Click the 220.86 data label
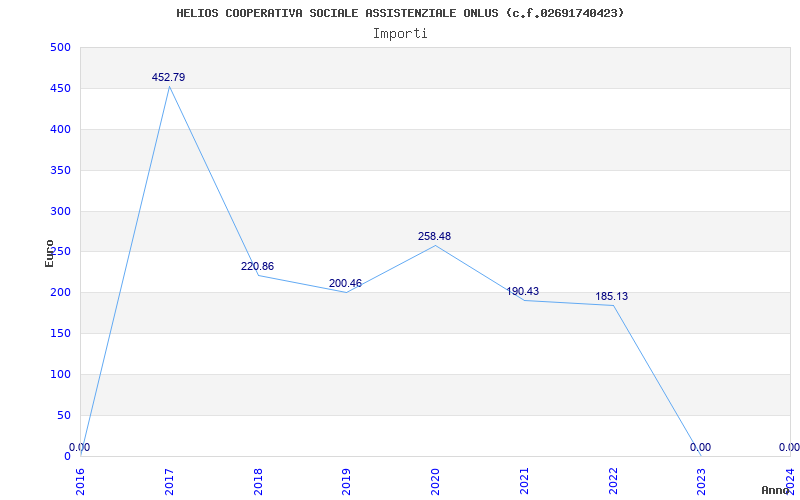This screenshot has height=500, width=800. [257, 266]
